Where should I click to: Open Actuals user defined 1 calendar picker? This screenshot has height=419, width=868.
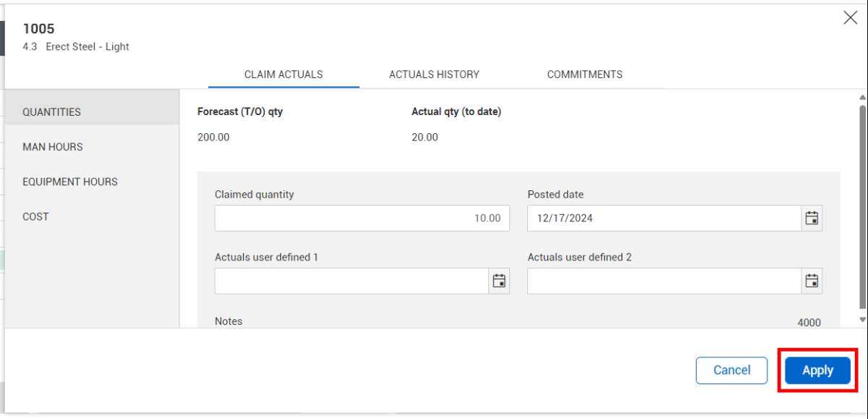point(499,281)
